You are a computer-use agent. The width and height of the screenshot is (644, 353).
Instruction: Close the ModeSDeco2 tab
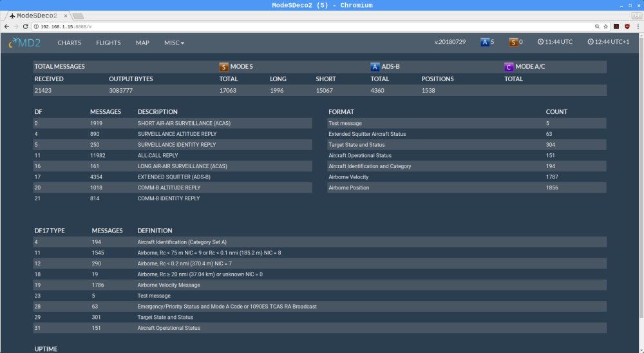pos(65,15)
